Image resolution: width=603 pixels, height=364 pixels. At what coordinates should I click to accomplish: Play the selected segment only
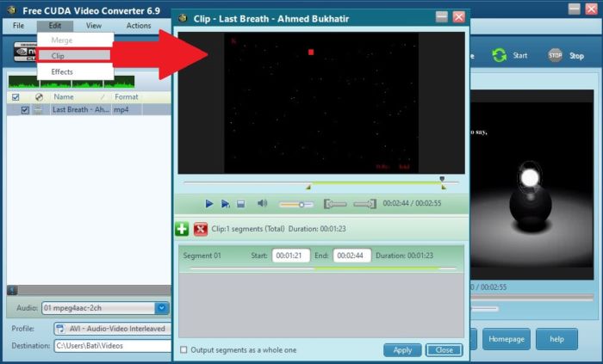[x=226, y=204]
